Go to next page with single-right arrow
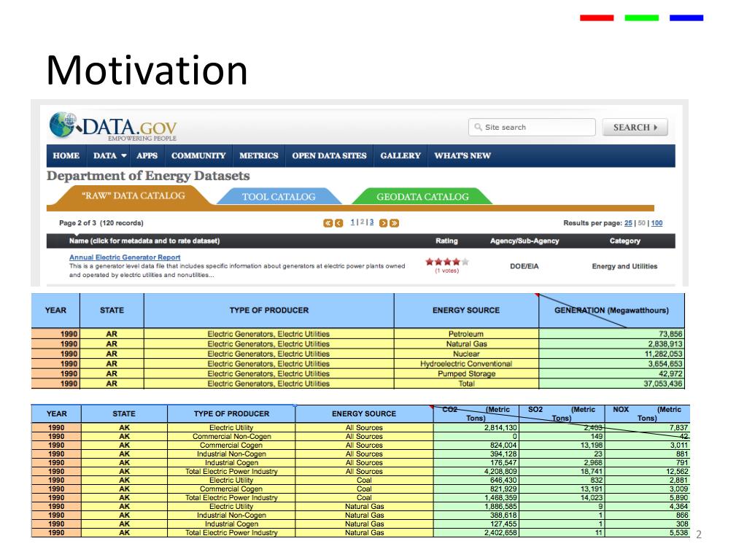Image resolution: width=747 pixels, height=560 pixels. pyautogui.click(x=383, y=223)
